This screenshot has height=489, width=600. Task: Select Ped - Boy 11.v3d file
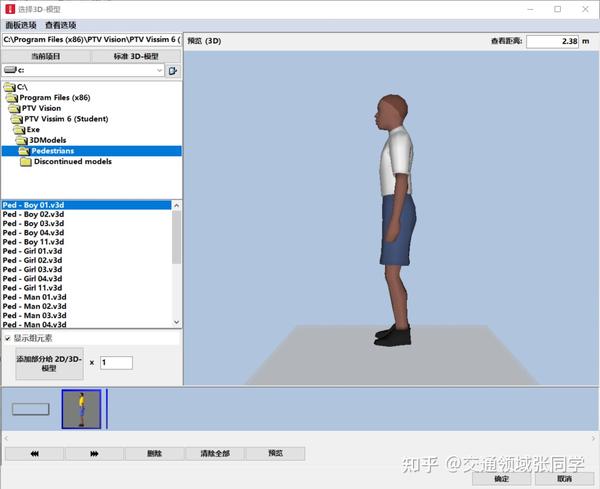33,242
